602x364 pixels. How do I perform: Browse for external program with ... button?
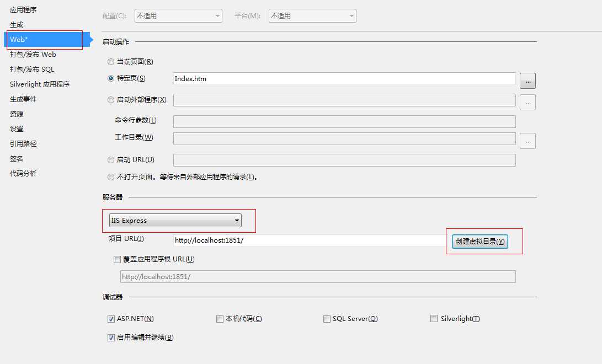click(x=528, y=103)
